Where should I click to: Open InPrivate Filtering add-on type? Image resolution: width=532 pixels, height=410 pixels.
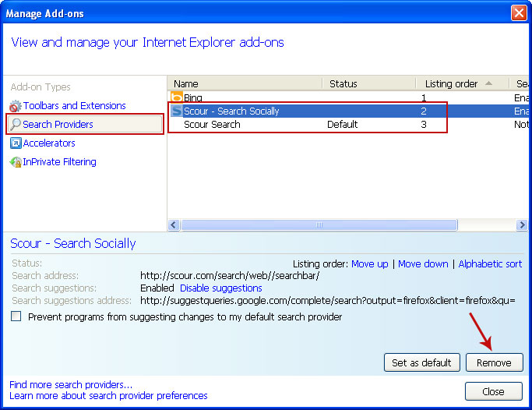point(59,162)
